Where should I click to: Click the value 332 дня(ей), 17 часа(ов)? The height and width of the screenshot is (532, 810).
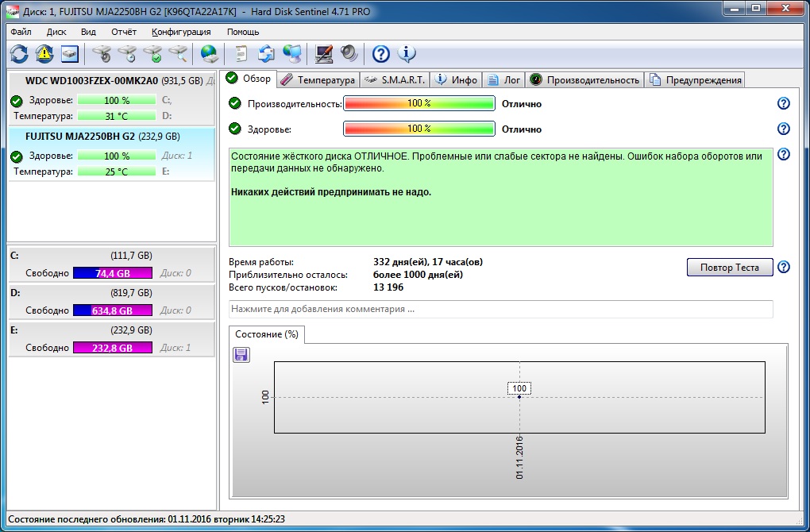[428, 262]
